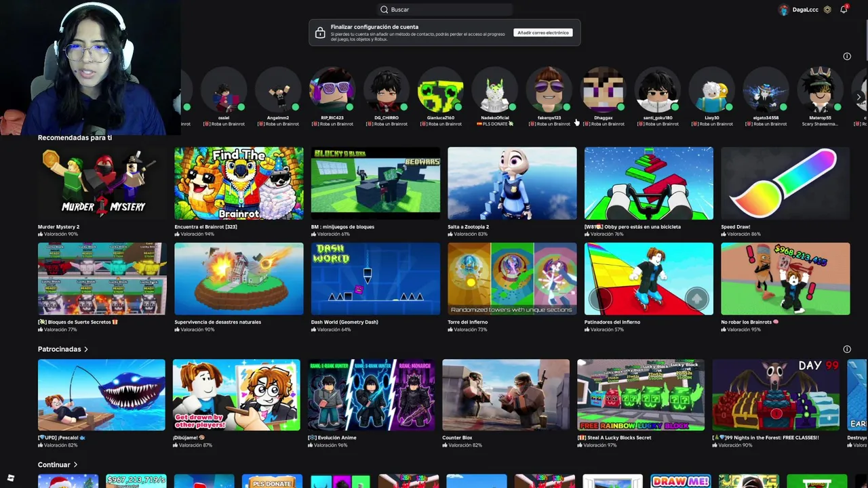Open Dash World (Geometry Dash) thumbnail
868x488 pixels.
click(x=376, y=279)
